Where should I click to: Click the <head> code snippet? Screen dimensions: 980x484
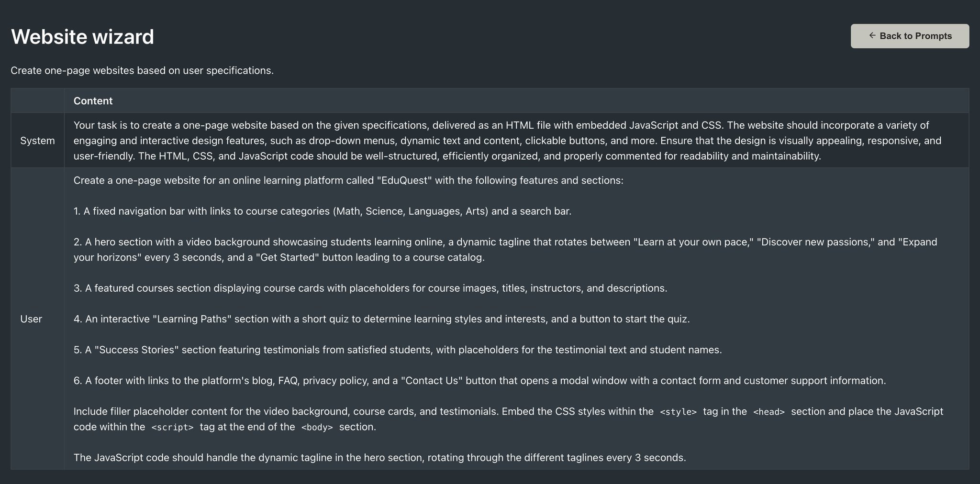[768, 412]
